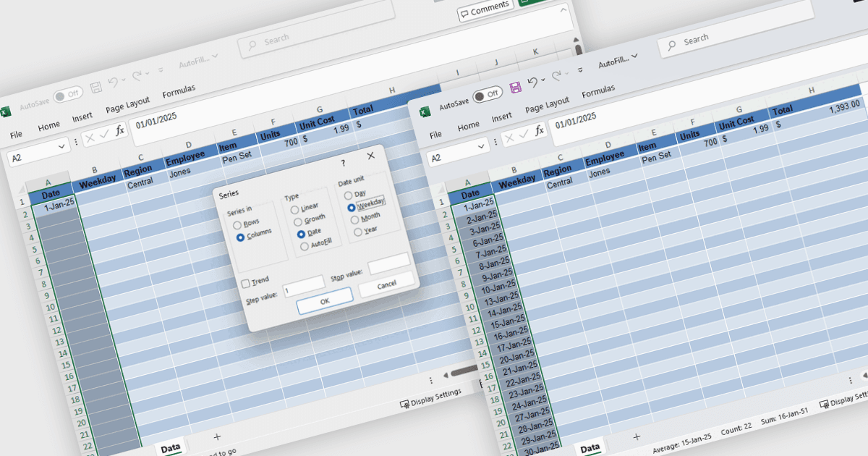Viewport: 868px width, 456px height.
Task: Select Linear type radio button
Action: 294,211
